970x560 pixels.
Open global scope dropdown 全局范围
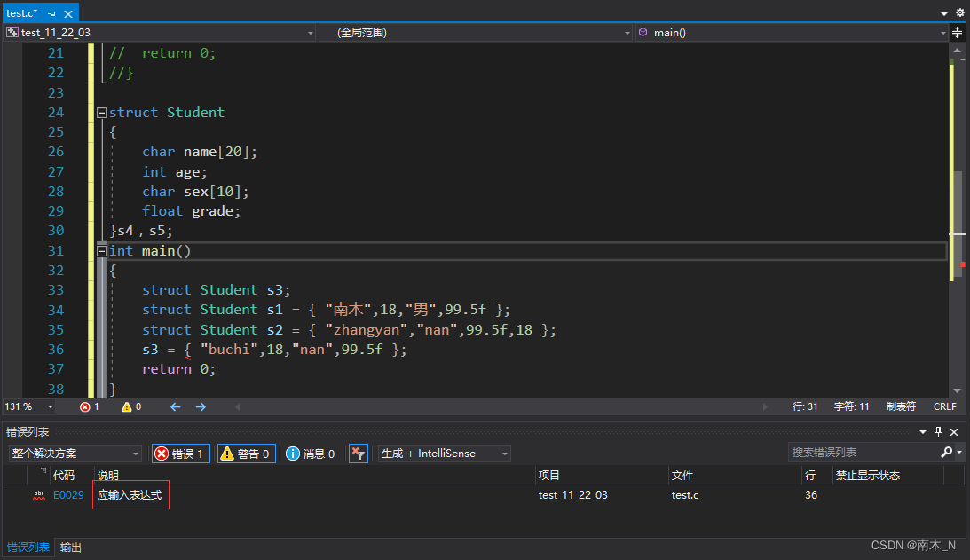pos(477,32)
